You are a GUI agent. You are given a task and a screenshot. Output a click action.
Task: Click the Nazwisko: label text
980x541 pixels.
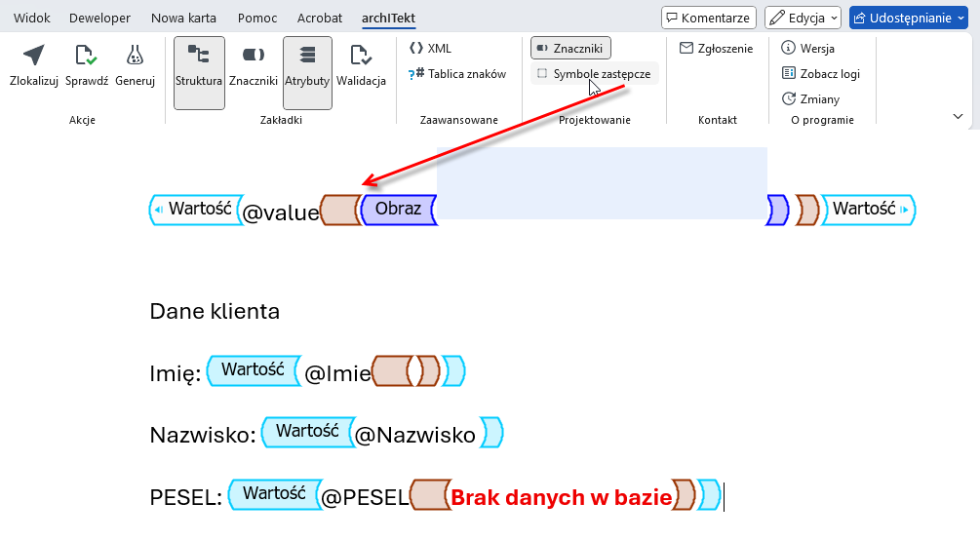pos(203,435)
